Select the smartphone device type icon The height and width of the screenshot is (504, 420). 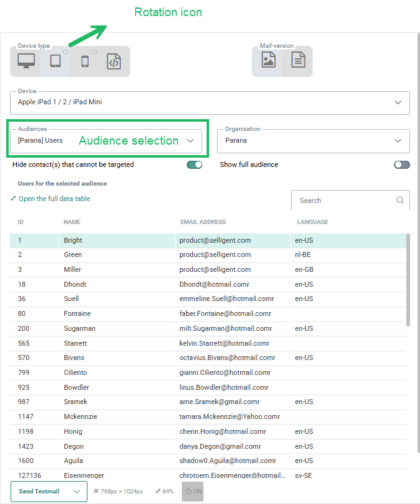85,61
